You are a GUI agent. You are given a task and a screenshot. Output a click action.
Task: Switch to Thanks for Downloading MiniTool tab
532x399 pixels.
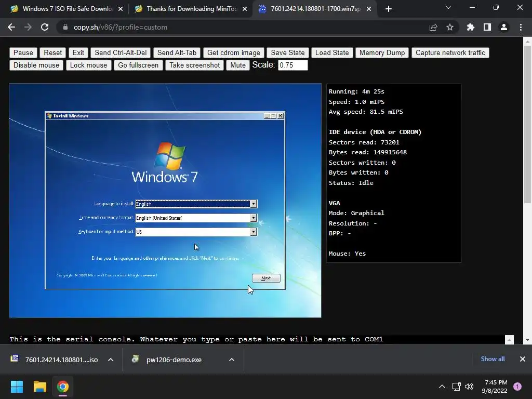191,9
